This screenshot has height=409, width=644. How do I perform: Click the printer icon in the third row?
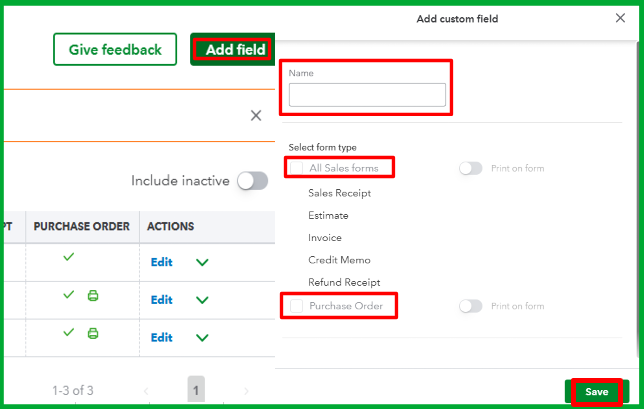click(x=93, y=333)
